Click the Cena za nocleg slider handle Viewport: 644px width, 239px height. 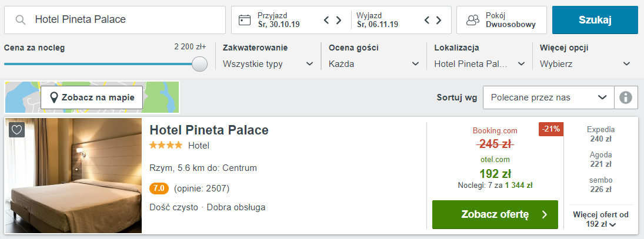(x=199, y=64)
